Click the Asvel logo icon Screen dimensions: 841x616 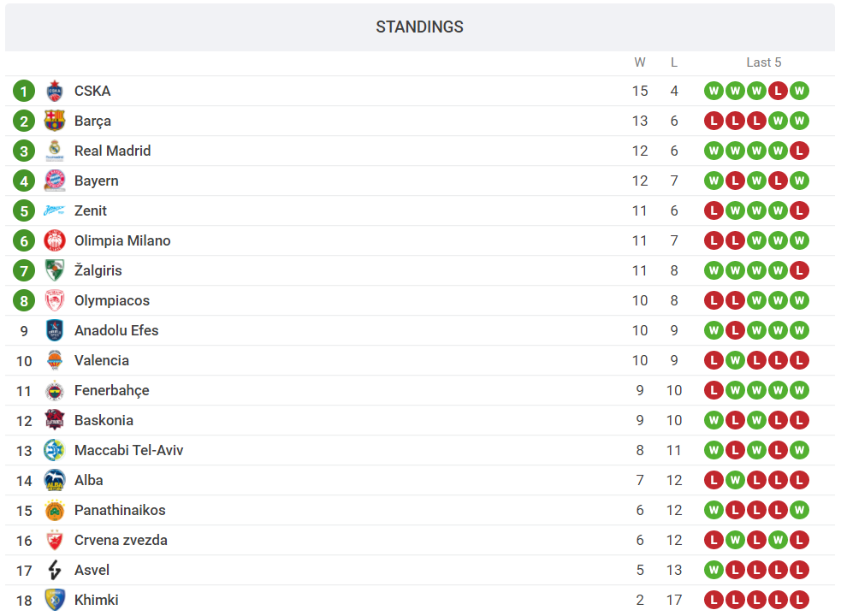click(55, 570)
